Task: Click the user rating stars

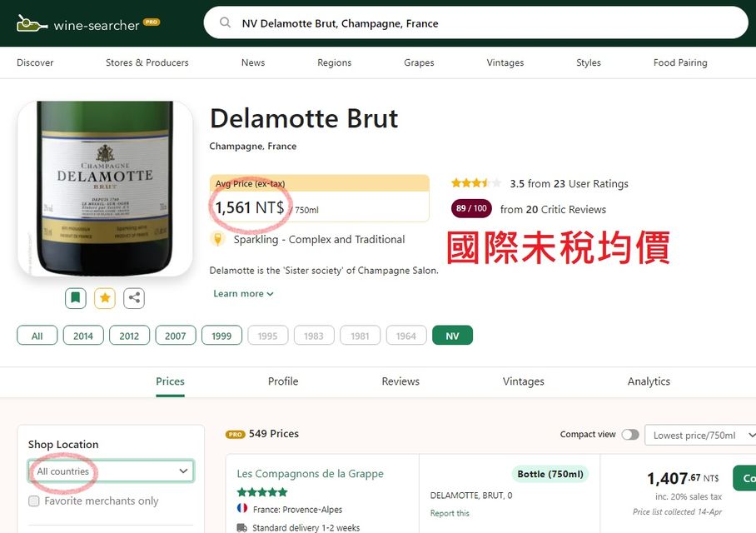Action: pos(476,183)
